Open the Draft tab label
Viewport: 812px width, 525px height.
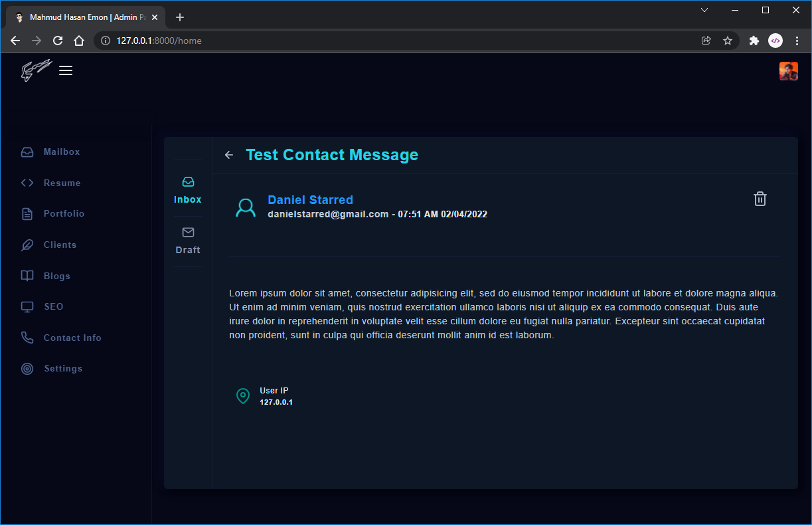click(x=188, y=250)
